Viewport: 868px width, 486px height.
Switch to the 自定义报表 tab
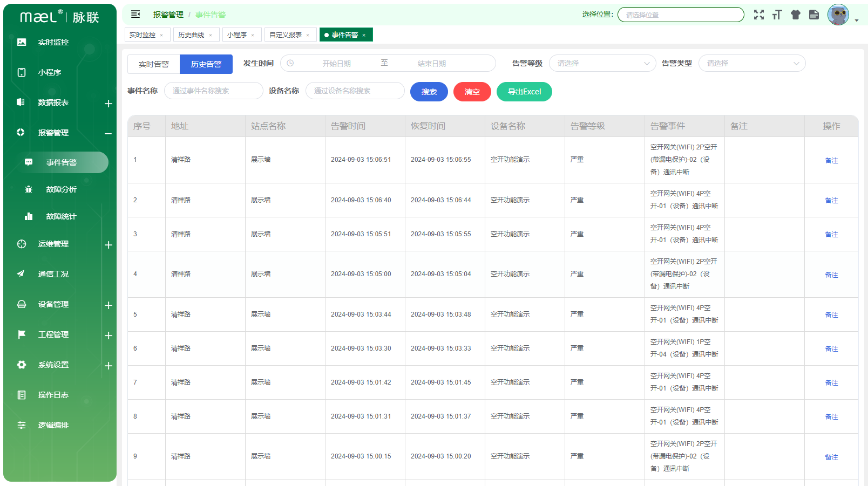286,35
